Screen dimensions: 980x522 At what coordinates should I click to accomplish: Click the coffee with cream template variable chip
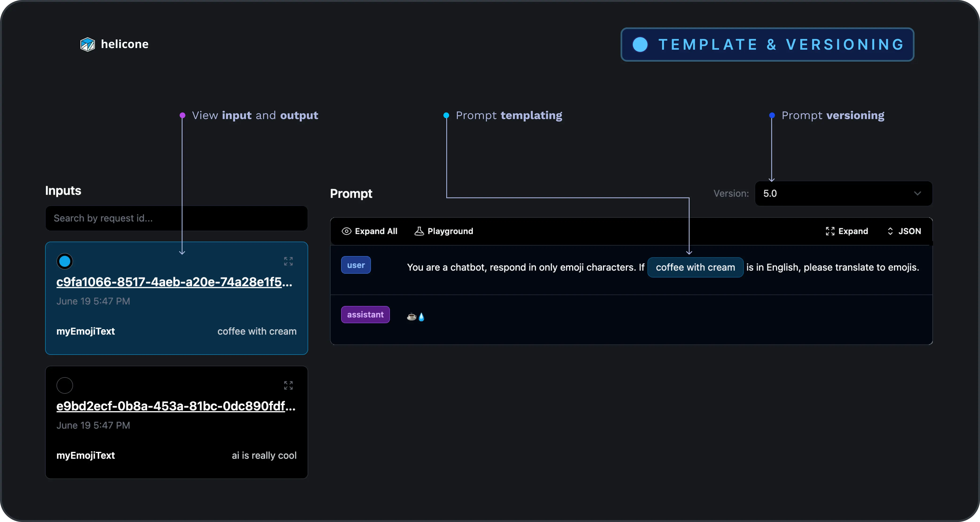(695, 267)
